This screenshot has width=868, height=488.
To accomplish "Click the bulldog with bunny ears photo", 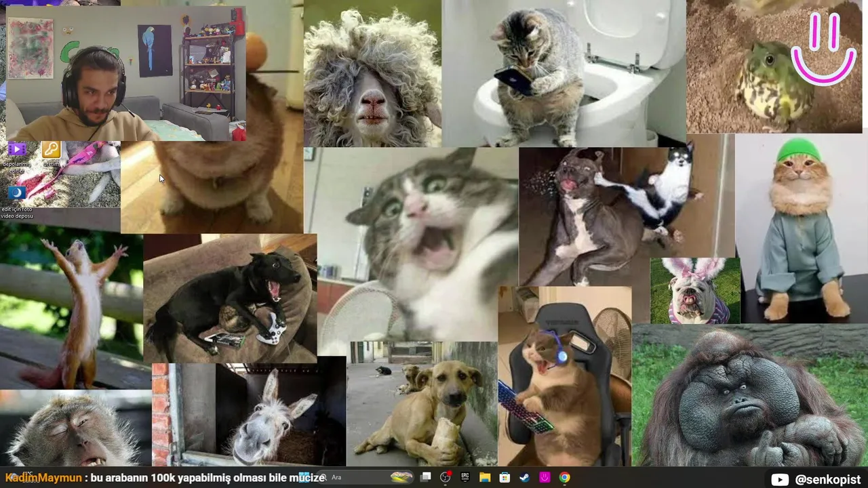I will tap(695, 291).
